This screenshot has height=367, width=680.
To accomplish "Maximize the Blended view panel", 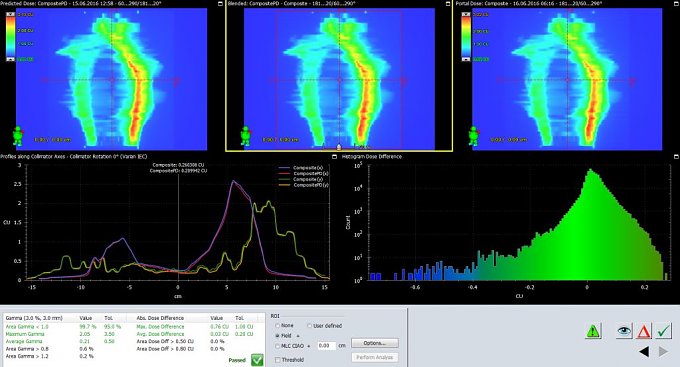I will pos(448,3).
